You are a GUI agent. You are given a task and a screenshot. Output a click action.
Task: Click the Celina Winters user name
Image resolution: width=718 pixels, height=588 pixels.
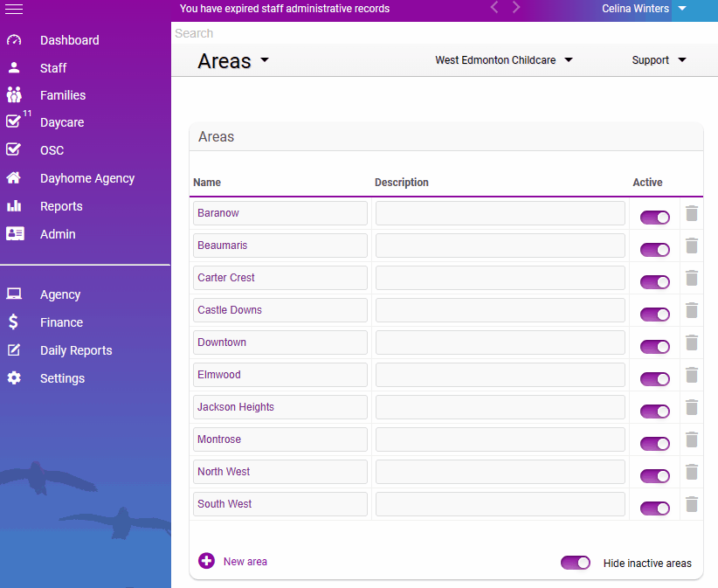click(x=635, y=8)
